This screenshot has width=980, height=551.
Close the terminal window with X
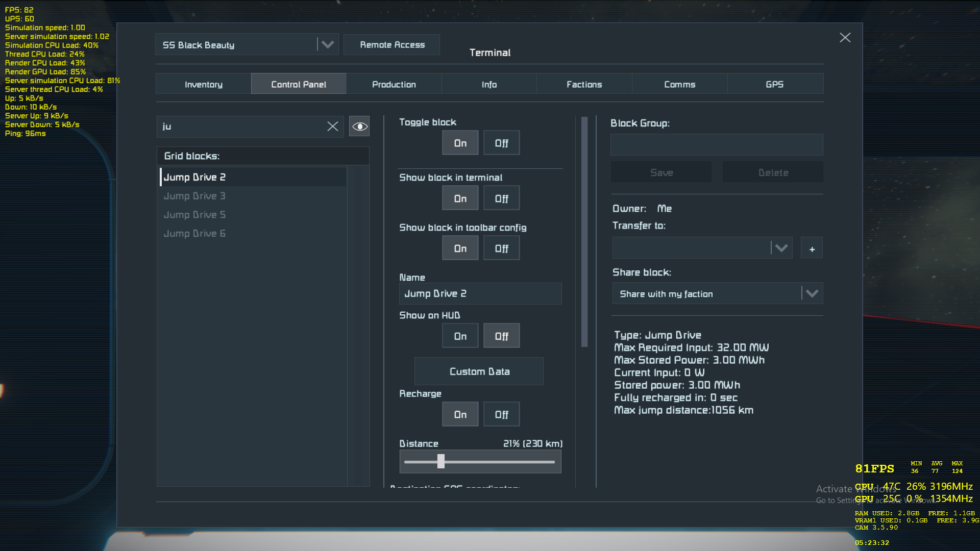click(845, 38)
